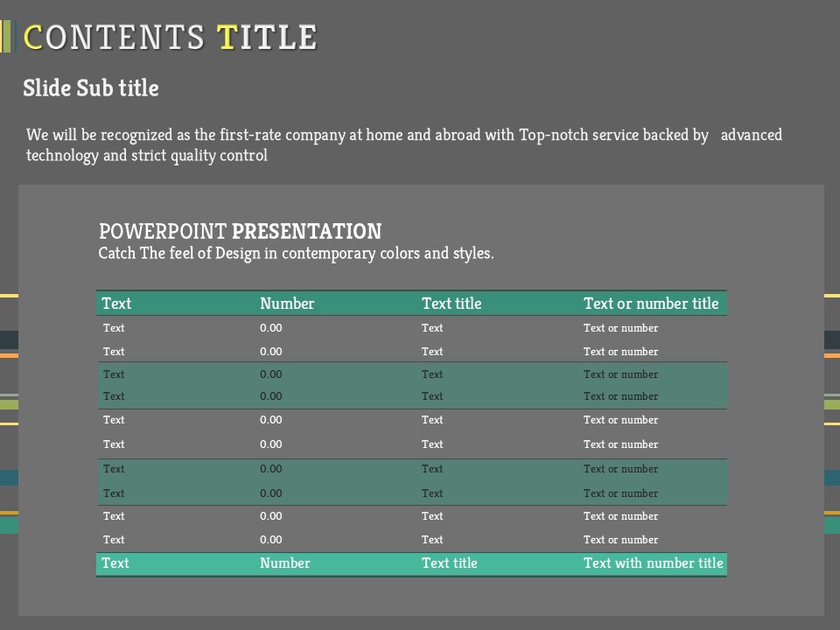Click the first Text or number data cell

pyautogui.click(x=620, y=328)
